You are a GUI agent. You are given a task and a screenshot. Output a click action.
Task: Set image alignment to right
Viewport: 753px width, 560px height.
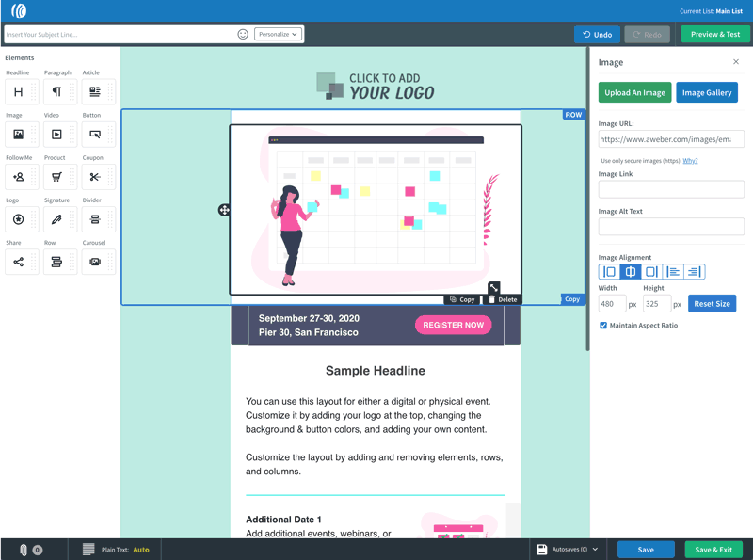tap(651, 272)
